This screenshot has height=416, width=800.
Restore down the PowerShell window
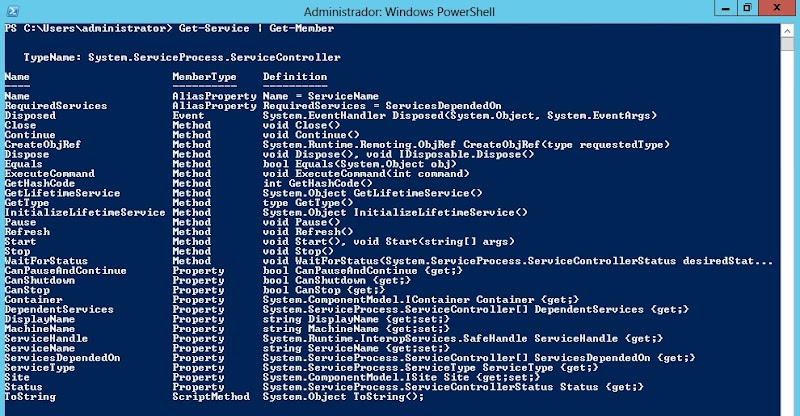[747, 8]
